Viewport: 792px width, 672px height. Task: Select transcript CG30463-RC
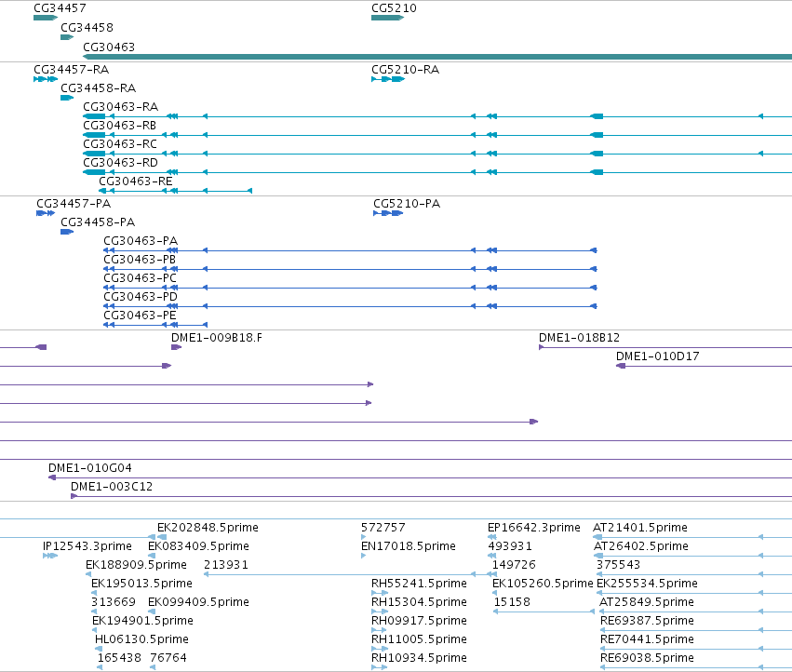click(437, 154)
